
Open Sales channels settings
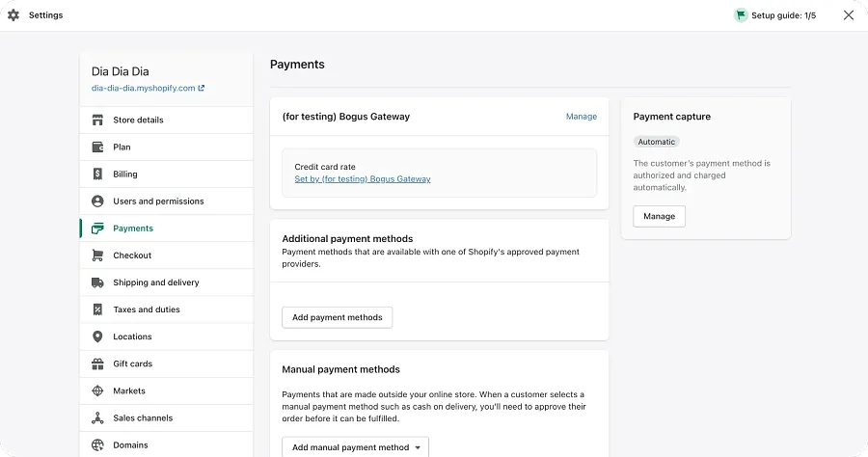166,417
